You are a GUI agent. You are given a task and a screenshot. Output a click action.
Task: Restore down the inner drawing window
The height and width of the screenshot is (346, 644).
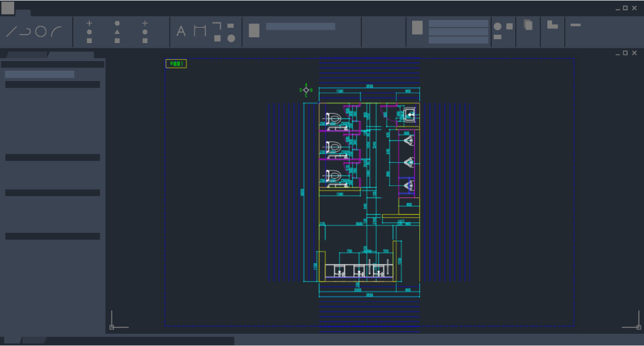[x=625, y=53]
